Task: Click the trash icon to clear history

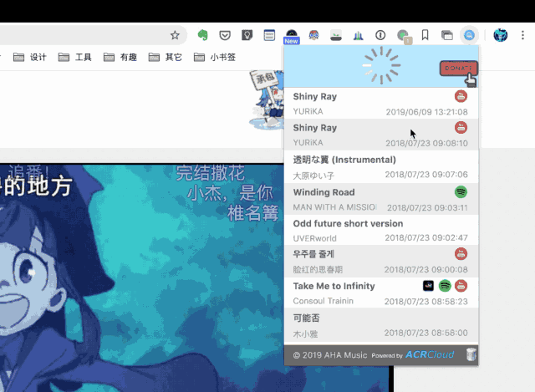Action: (471, 354)
